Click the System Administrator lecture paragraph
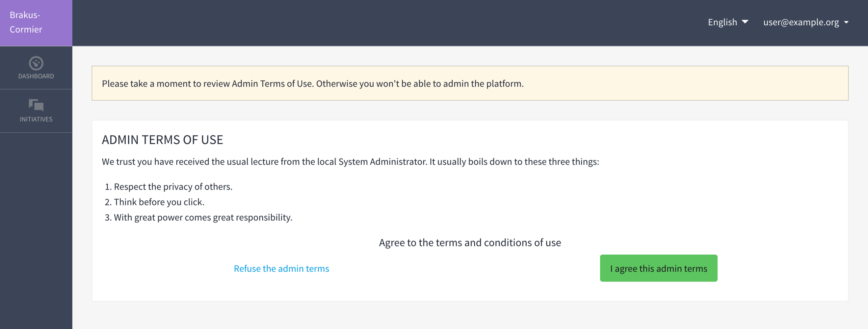This screenshot has width=868, height=329. pyautogui.click(x=350, y=162)
